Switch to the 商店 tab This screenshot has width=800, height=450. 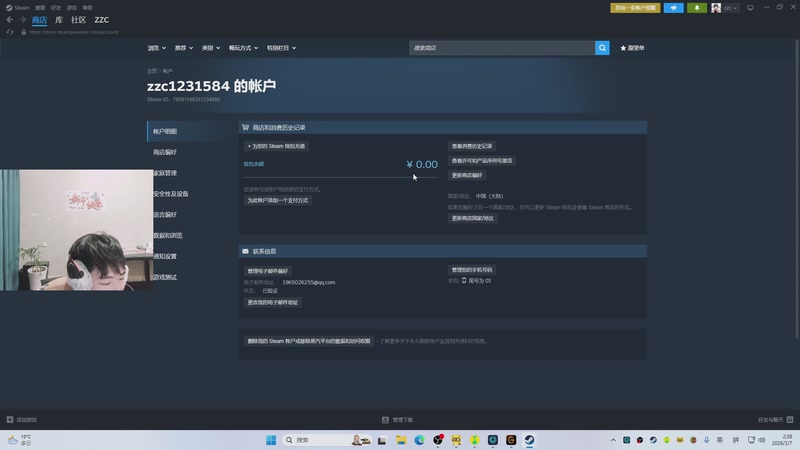tap(39, 20)
